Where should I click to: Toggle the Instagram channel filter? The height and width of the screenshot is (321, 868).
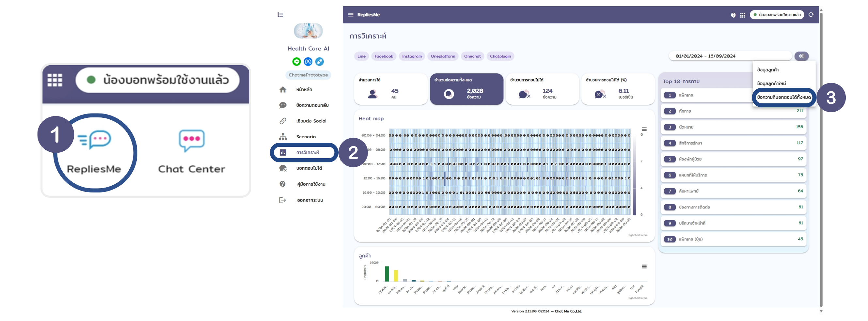point(412,56)
